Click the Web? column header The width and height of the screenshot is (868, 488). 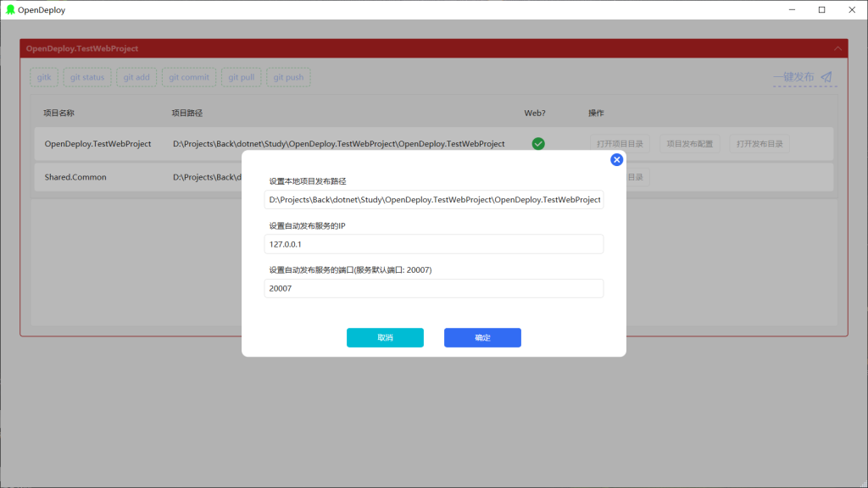coord(535,113)
